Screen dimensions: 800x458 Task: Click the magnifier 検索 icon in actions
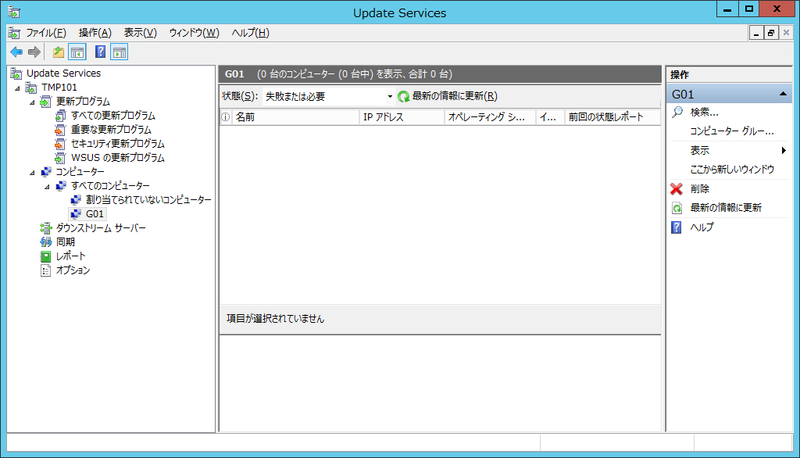coord(677,112)
